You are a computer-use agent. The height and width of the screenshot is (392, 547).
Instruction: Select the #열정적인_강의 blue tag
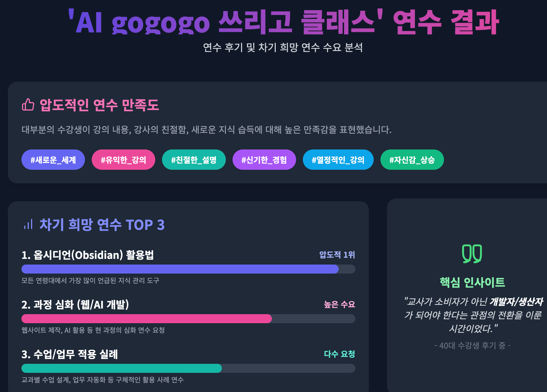point(338,160)
